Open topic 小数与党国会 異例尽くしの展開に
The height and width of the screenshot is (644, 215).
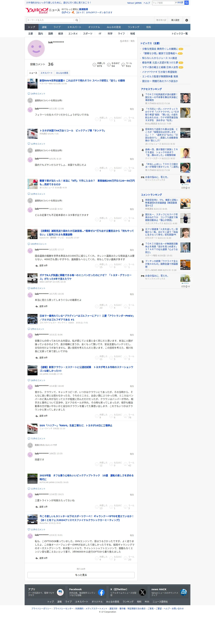160,49
